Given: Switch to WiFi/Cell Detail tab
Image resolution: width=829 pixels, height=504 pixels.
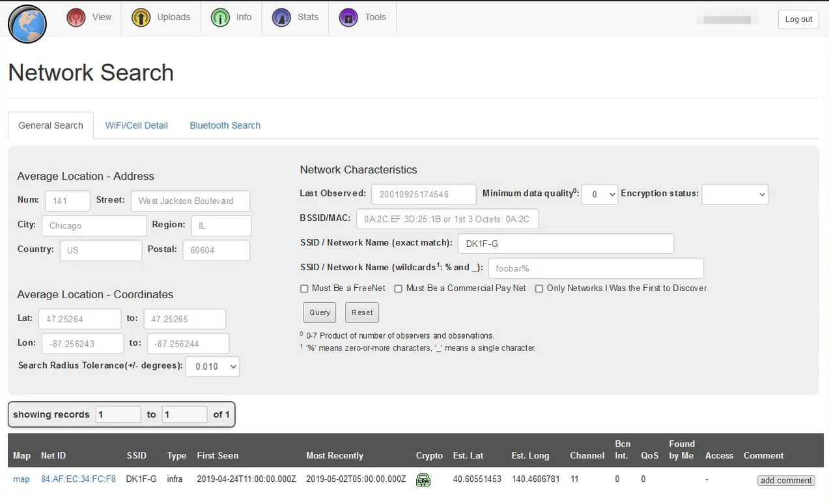Looking at the screenshot, I should click(136, 126).
